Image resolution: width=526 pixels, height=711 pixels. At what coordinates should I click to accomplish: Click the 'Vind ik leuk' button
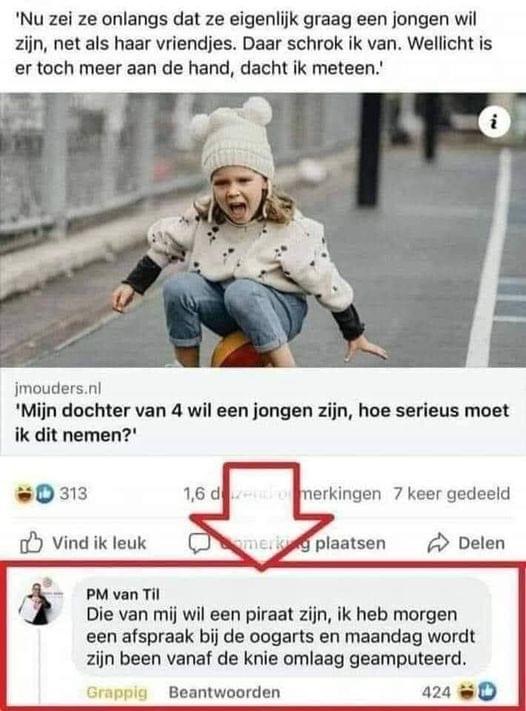(83, 543)
